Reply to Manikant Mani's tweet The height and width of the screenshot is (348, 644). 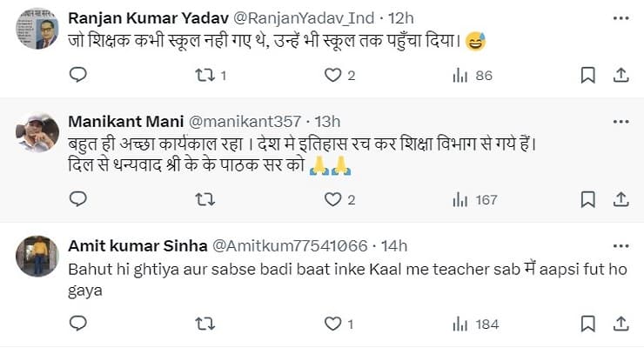pos(78,200)
